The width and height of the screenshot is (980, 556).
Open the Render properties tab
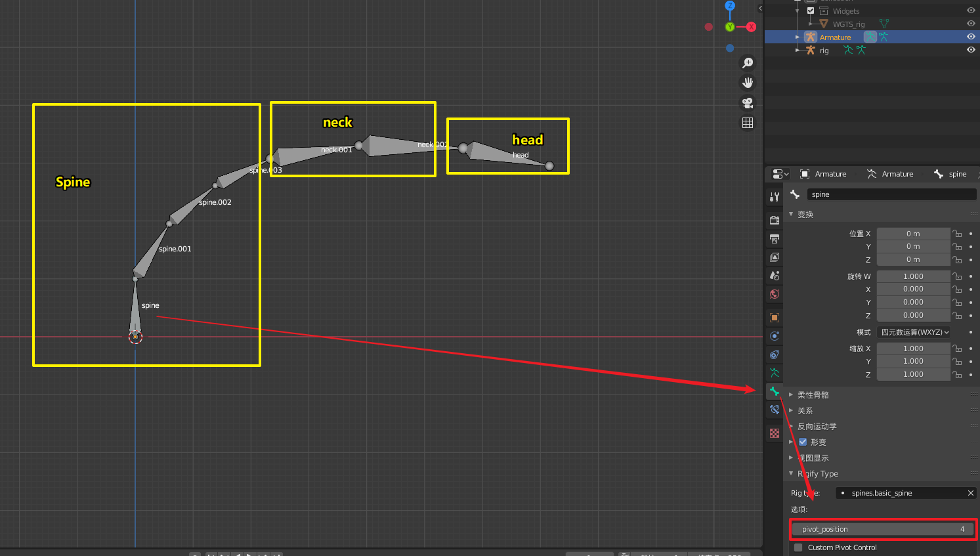[x=775, y=220]
